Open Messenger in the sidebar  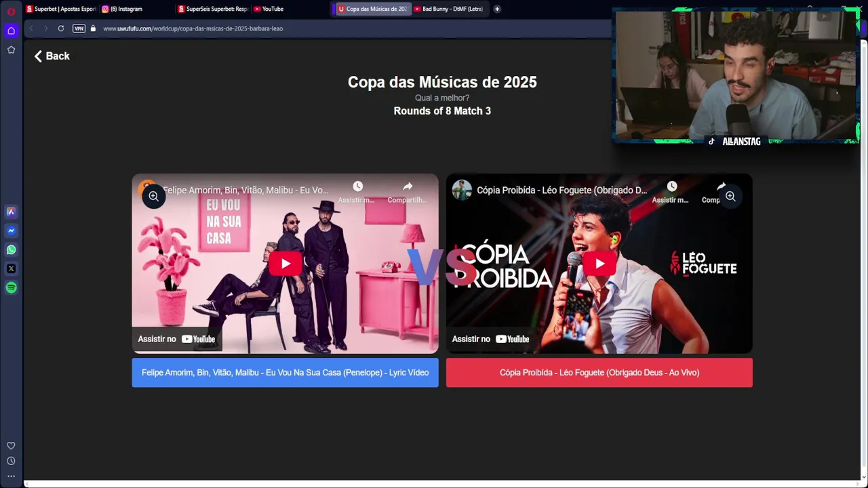11,230
